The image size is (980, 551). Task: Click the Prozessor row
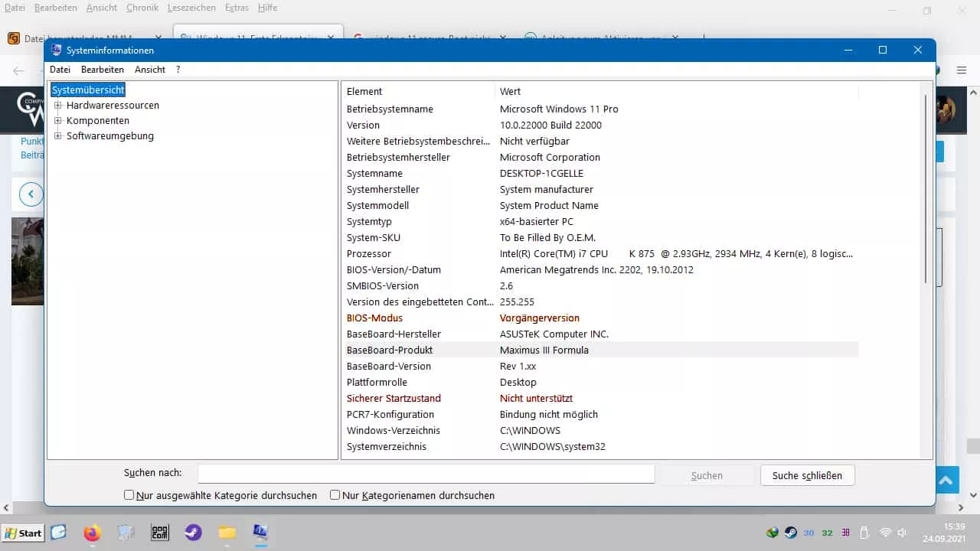pyautogui.click(x=600, y=253)
